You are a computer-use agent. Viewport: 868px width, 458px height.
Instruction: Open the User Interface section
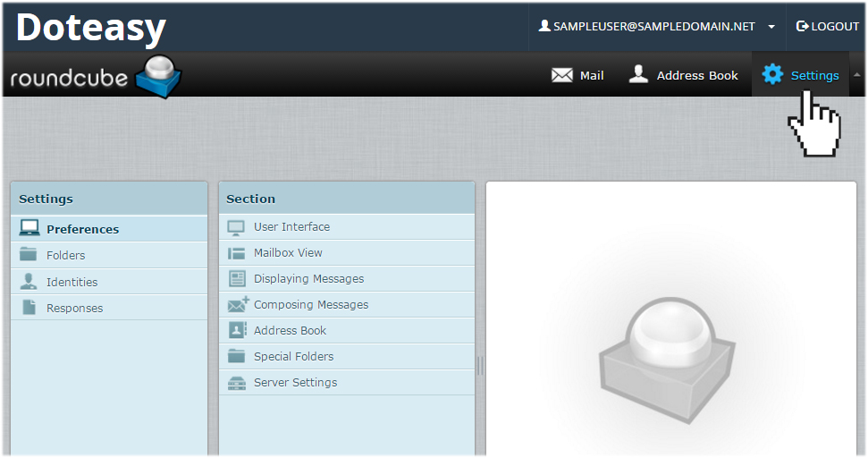pos(347,226)
